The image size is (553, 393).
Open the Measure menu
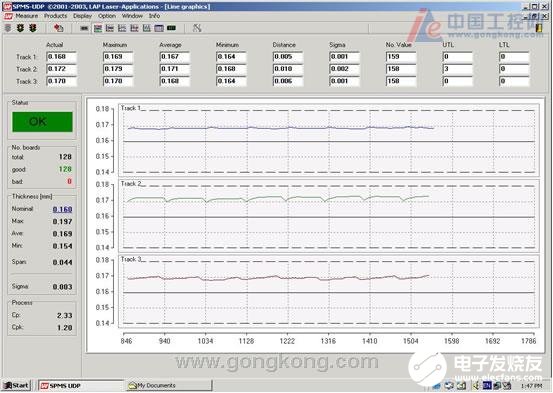26,16
